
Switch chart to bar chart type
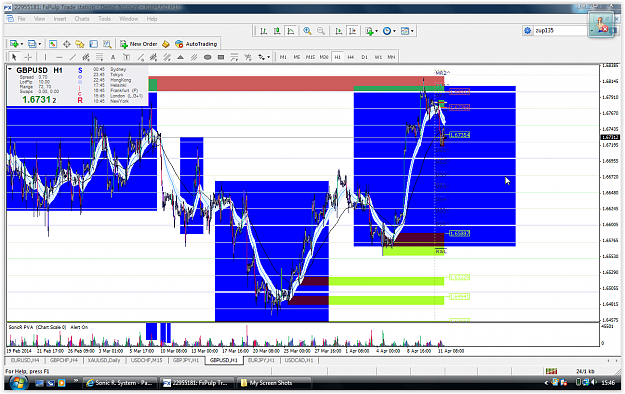point(263,31)
